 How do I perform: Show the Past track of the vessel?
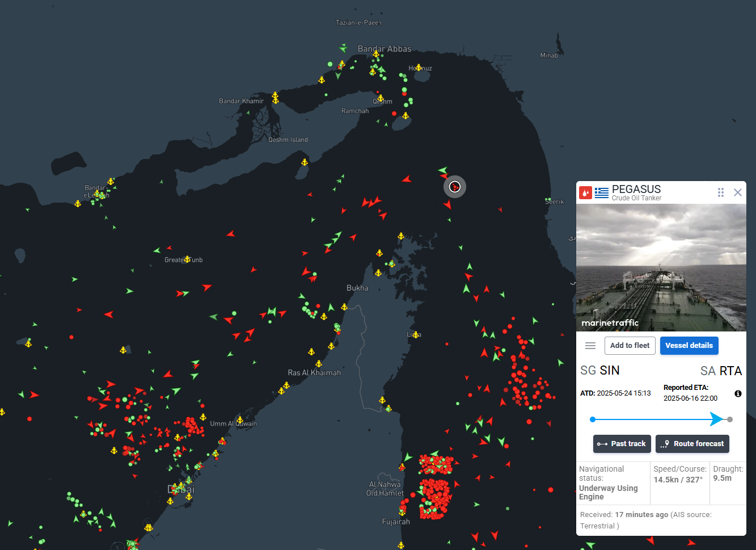(622, 444)
